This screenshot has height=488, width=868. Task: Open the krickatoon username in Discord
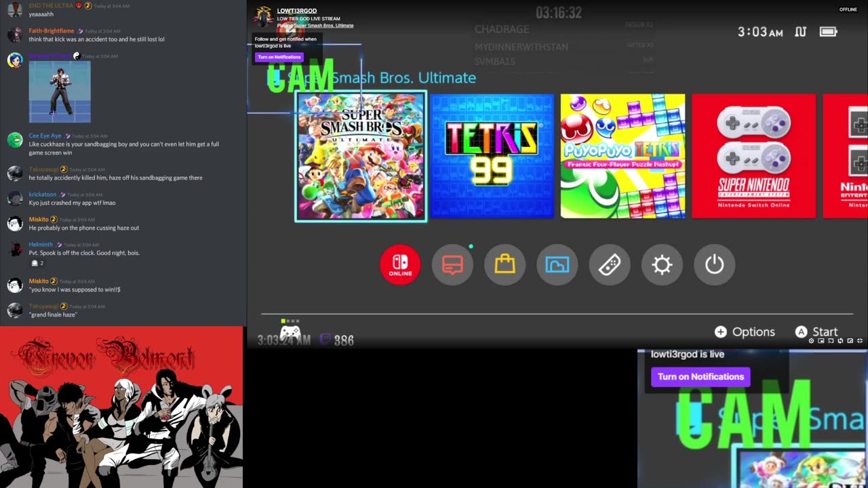tap(42, 195)
